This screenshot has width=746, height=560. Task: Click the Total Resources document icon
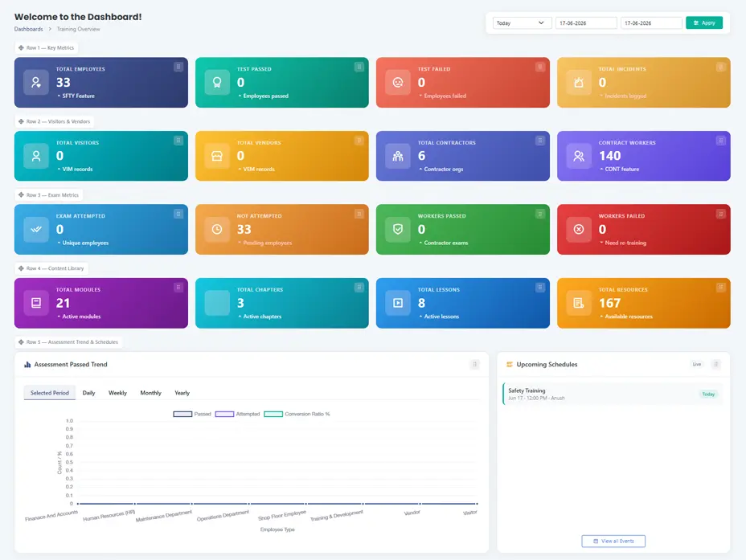[579, 303]
